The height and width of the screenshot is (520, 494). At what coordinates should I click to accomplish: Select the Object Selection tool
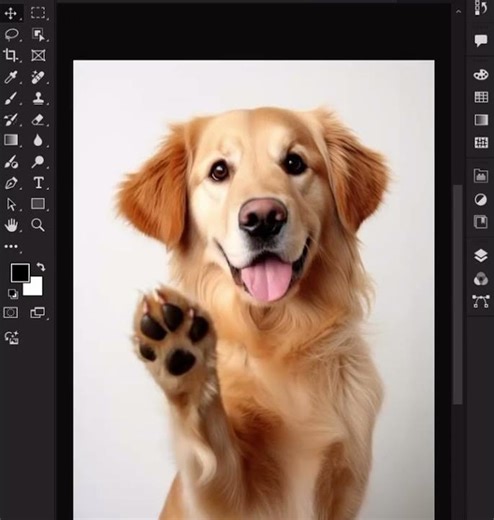38,35
